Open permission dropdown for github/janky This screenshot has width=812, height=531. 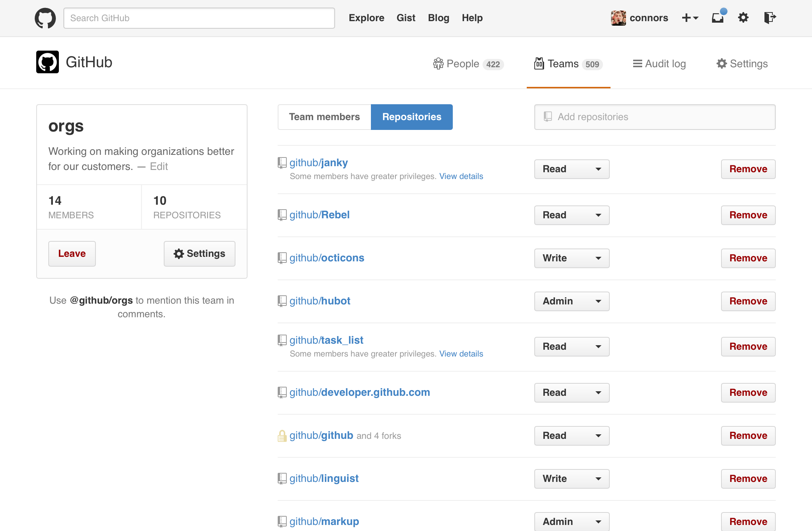coord(572,169)
